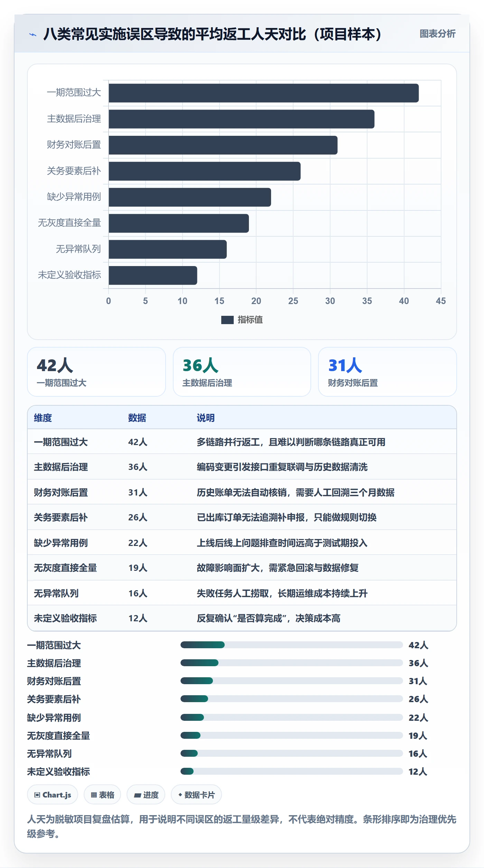The width and height of the screenshot is (484, 868).
Task: Click the 26人 cell in the table
Action: 138,517
